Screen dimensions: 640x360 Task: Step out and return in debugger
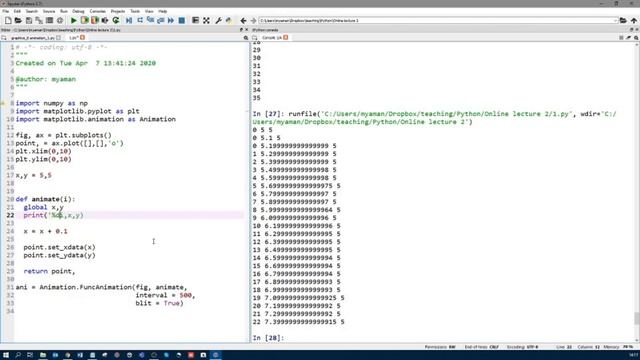tap(161, 20)
